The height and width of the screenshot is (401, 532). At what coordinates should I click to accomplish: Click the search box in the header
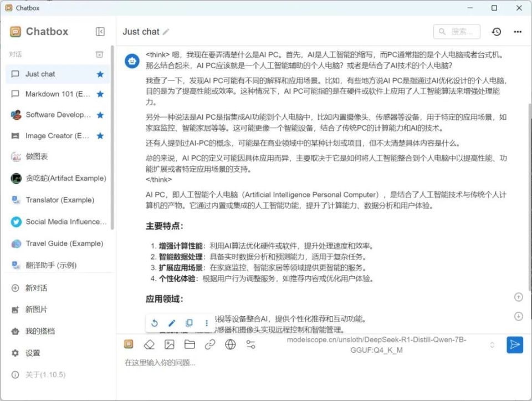pos(457,32)
